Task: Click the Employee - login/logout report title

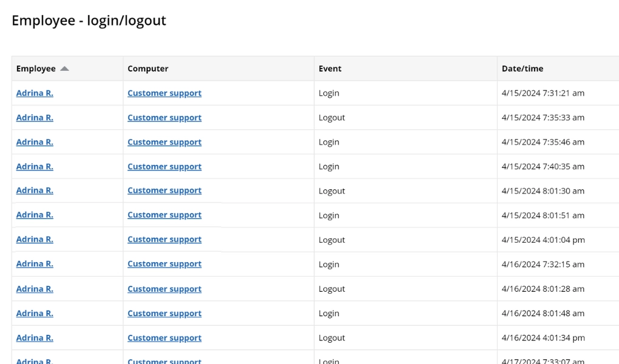Action: (89, 20)
